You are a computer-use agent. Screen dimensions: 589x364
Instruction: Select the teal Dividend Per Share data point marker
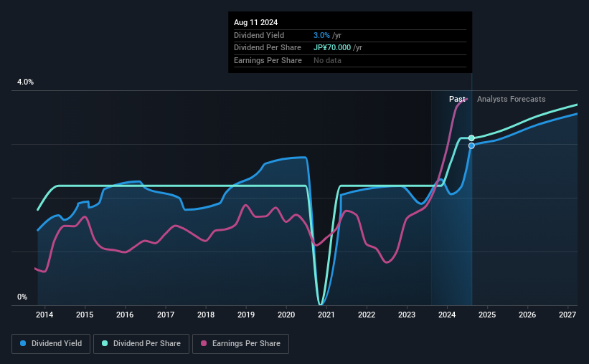[471, 138]
